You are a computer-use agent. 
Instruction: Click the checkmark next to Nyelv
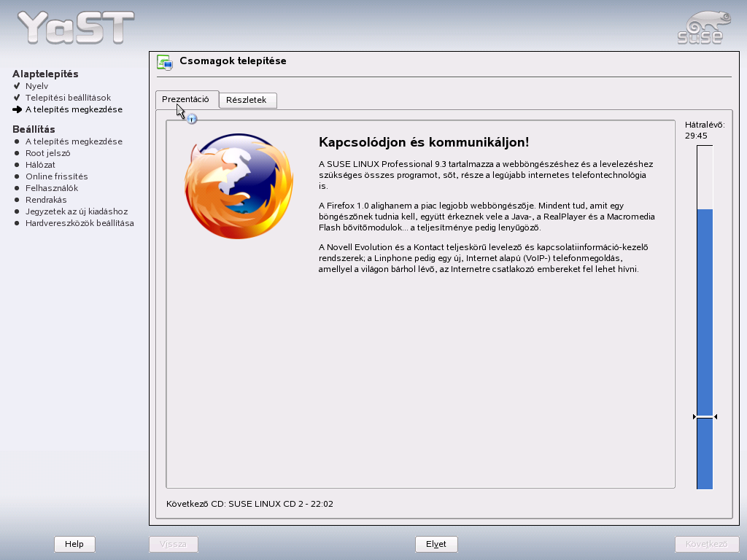pos(18,86)
